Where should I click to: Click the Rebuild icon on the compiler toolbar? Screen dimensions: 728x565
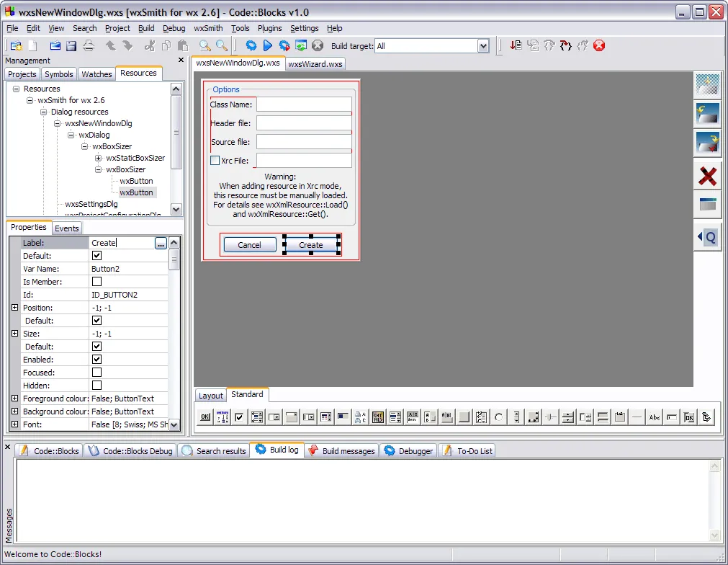pos(300,45)
